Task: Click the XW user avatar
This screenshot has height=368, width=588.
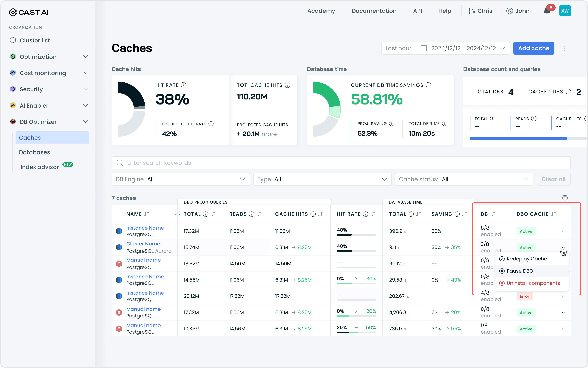Action: click(565, 11)
